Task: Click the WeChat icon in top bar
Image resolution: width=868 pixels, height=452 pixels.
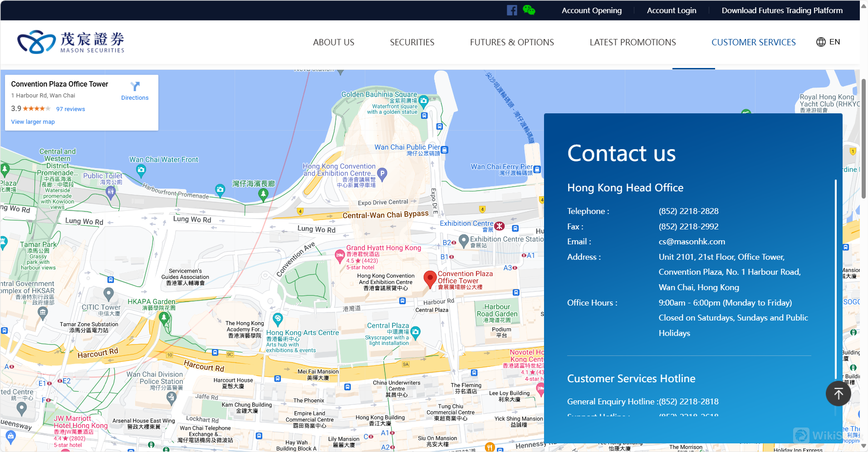Action: (x=529, y=10)
